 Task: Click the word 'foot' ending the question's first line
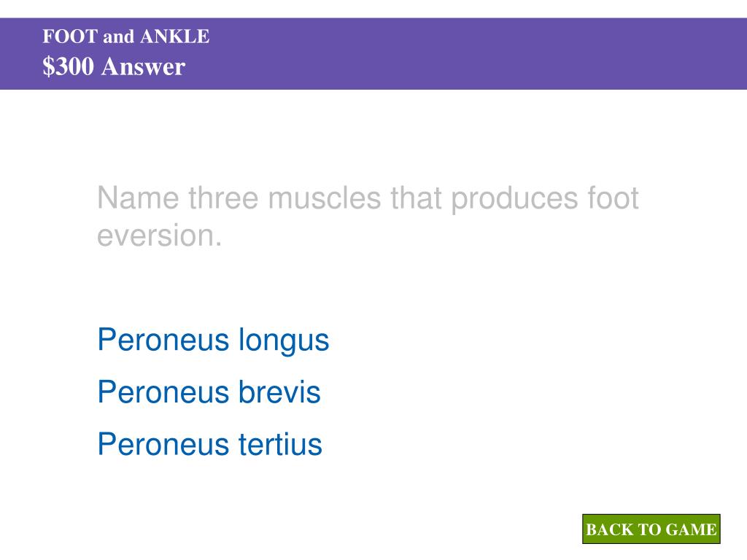(613, 198)
